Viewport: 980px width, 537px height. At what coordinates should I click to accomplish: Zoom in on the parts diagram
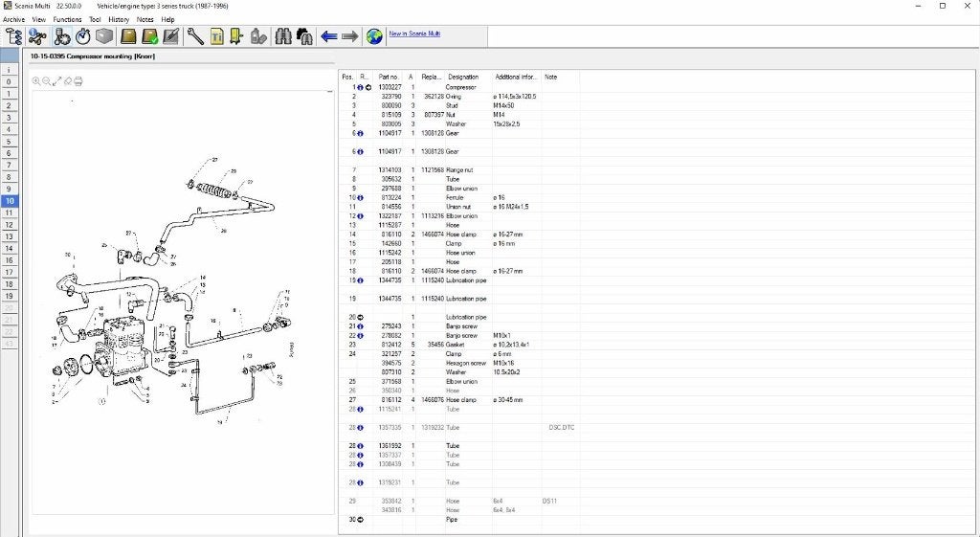click(x=36, y=81)
